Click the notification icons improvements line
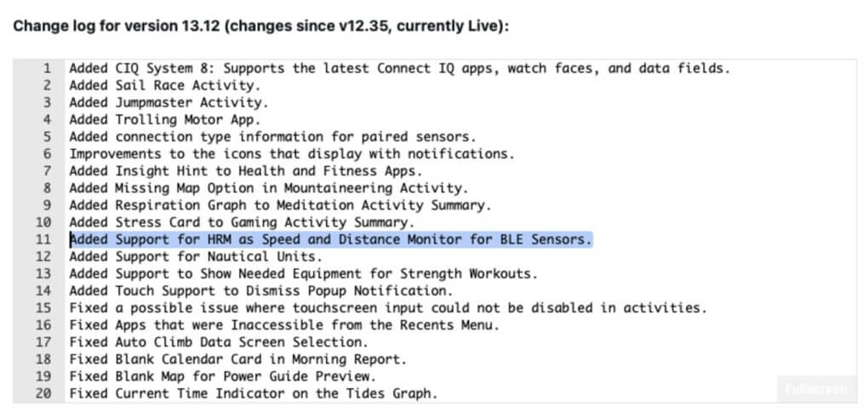Viewport: 868px width, 413px height. point(292,153)
